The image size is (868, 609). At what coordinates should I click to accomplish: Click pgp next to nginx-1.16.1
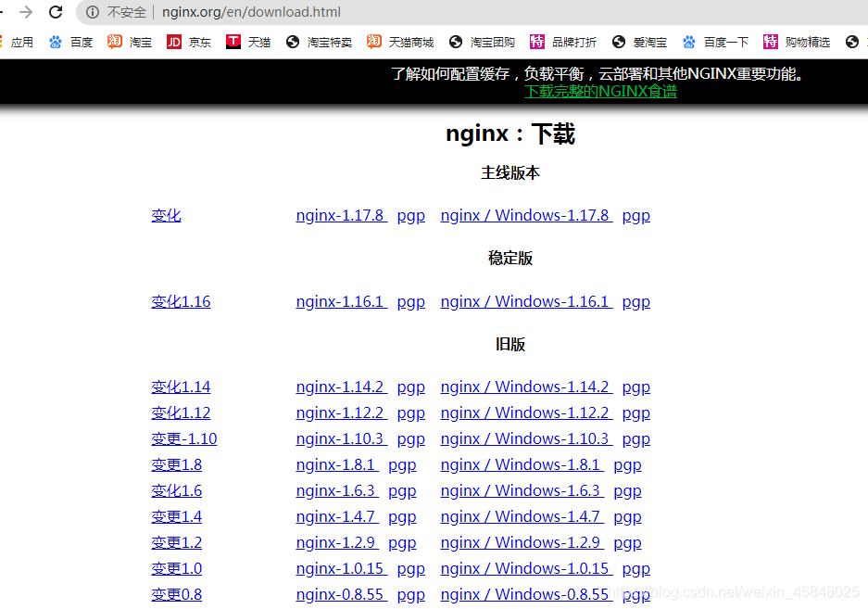pyautogui.click(x=410, y=302)
